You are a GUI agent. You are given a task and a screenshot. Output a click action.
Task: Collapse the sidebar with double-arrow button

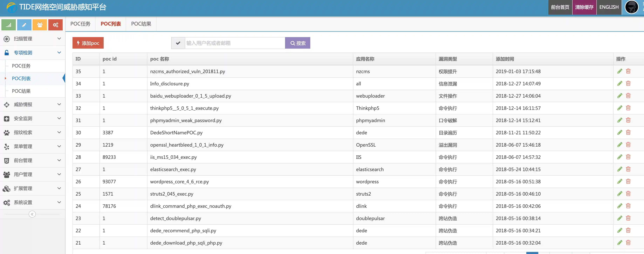(x=32, y=214)
